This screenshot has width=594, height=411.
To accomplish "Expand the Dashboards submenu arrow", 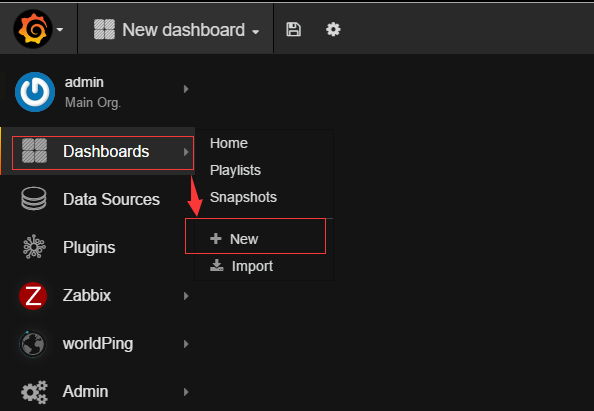I will coord(186,152).
